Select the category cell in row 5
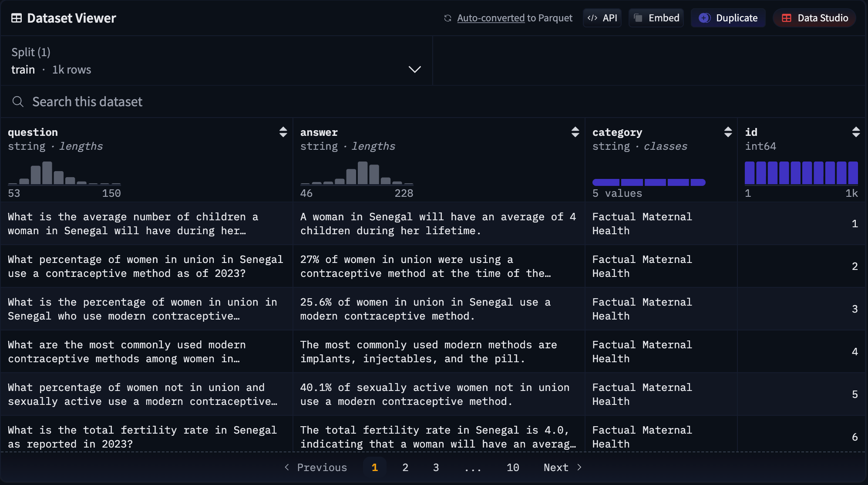868x485 pixels. click(x=661, y=394)
